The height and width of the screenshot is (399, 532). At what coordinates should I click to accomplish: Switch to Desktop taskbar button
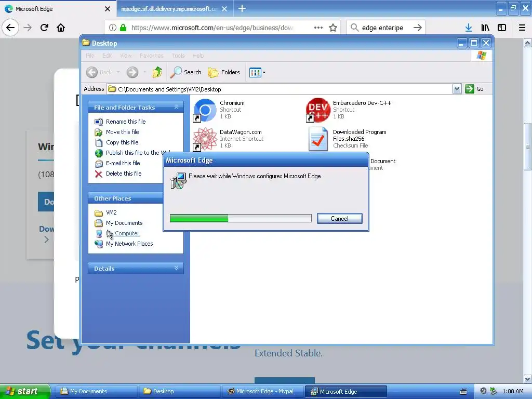click(x=179, y=391)
